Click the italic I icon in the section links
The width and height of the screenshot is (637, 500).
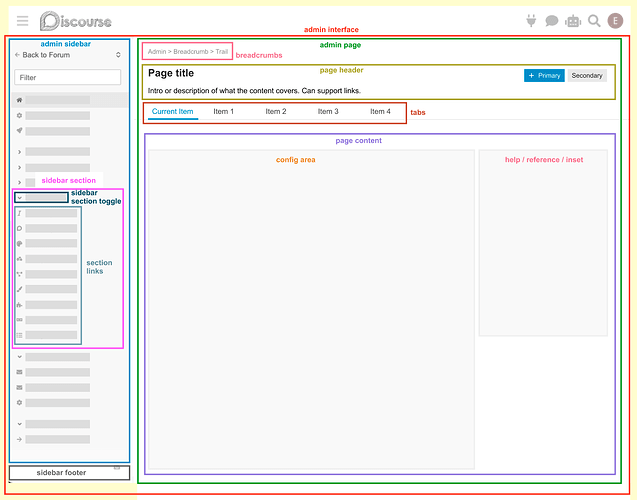pyautogui.click(x=19, y=213)
